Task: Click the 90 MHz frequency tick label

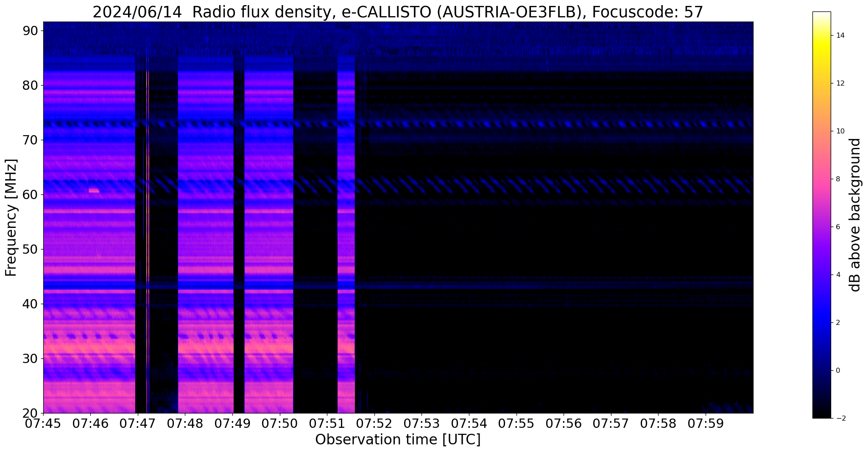Action: point(30,31)
